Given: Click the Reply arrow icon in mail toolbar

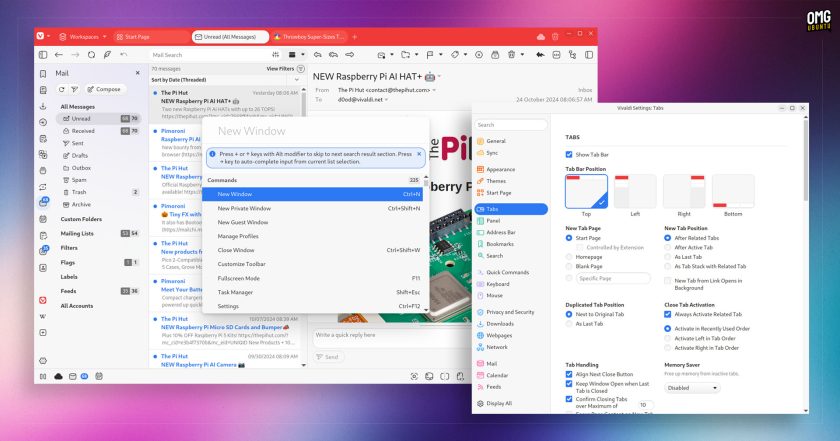Looking at the screenshot, I should pyautogui.click(x=318, y=55).
